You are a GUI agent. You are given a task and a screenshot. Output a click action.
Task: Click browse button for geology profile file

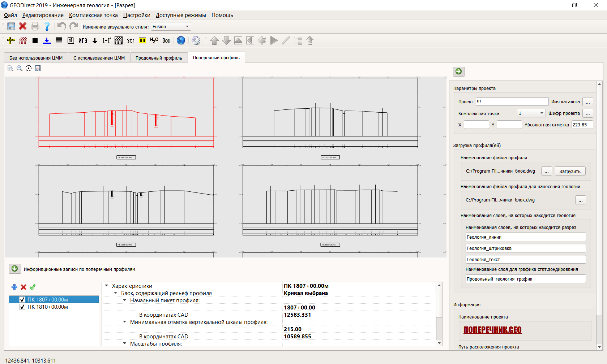(581, 200)
